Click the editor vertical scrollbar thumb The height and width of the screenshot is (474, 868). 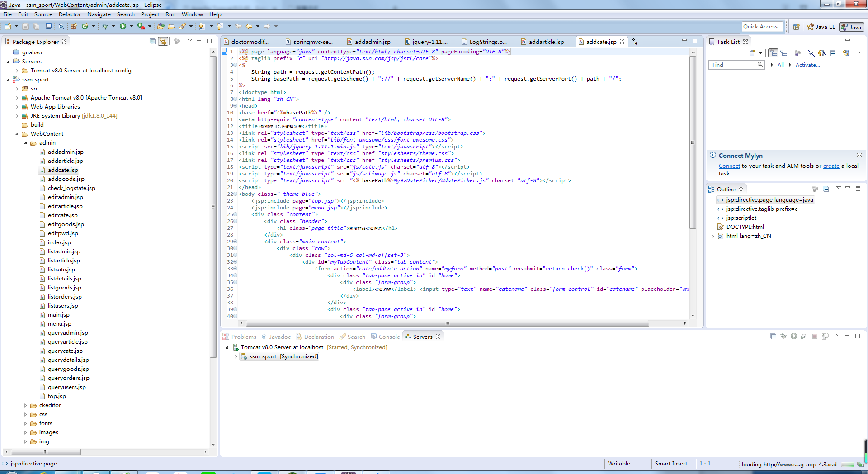tap(693, 142)
